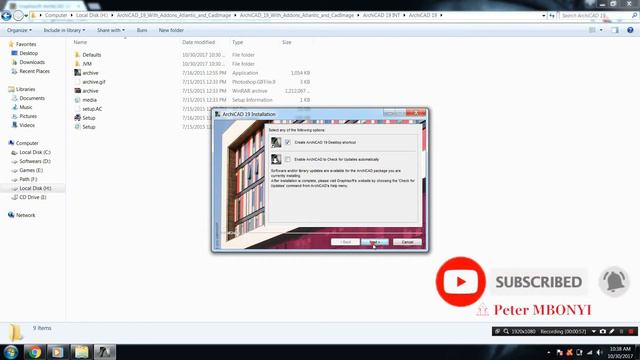Viewport: 640px width, 360px height.
Task: Enable ArchiCAD to check for updates automatically
Action: pyautogui.click(x=288, y=159)
